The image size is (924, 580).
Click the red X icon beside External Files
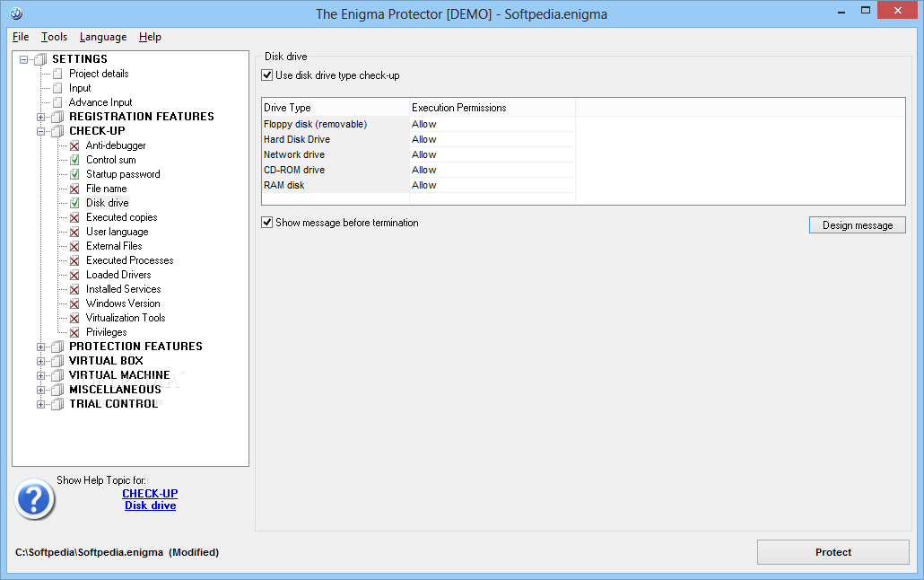[74, 246]
